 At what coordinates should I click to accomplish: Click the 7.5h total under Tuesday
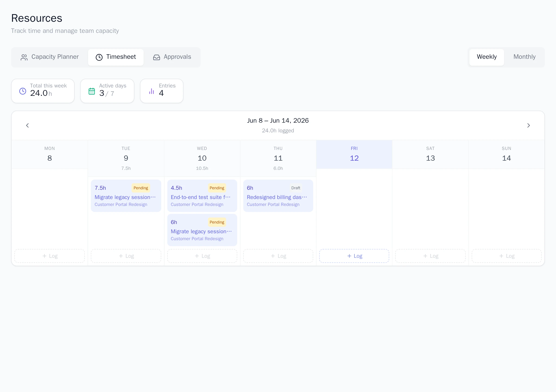point(126,168)
